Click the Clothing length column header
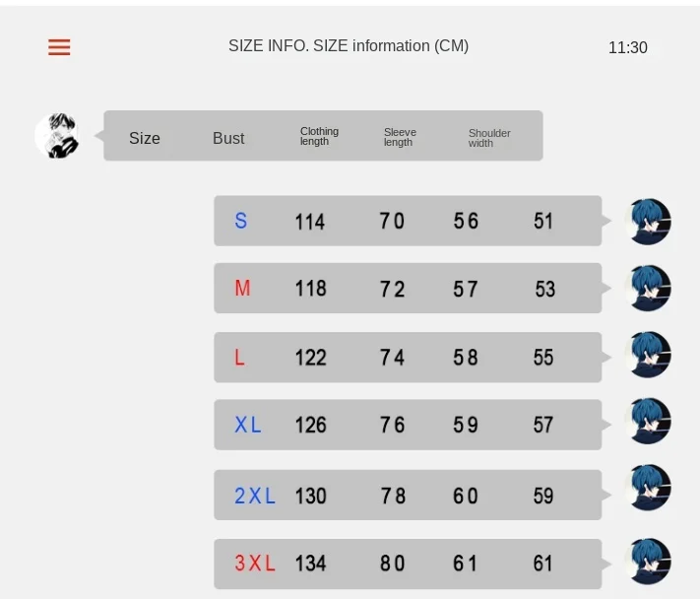This screenshot has height=599, width=700. coord(319,136)
